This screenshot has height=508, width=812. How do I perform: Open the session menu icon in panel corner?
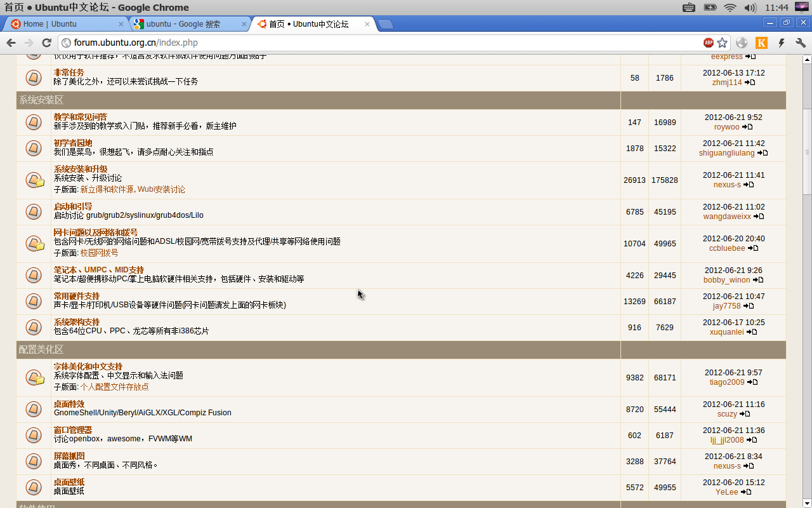801,8
